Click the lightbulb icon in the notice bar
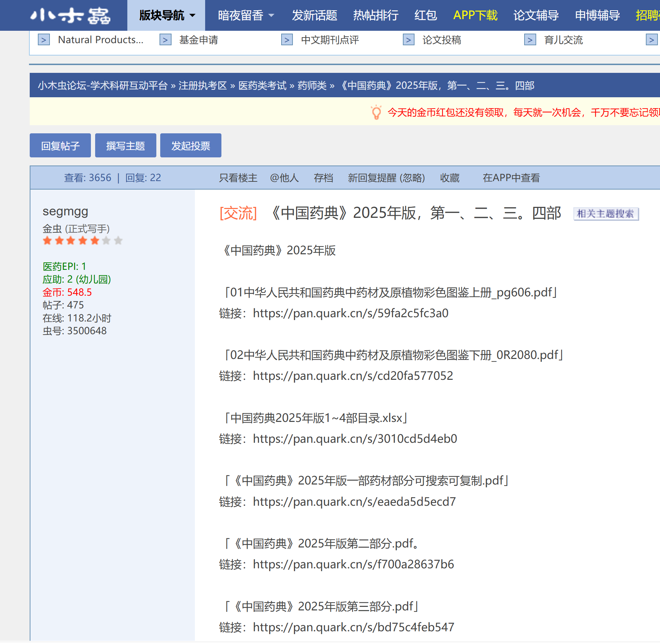This screenshot has width=660, height=644. (x=376, y=112)
